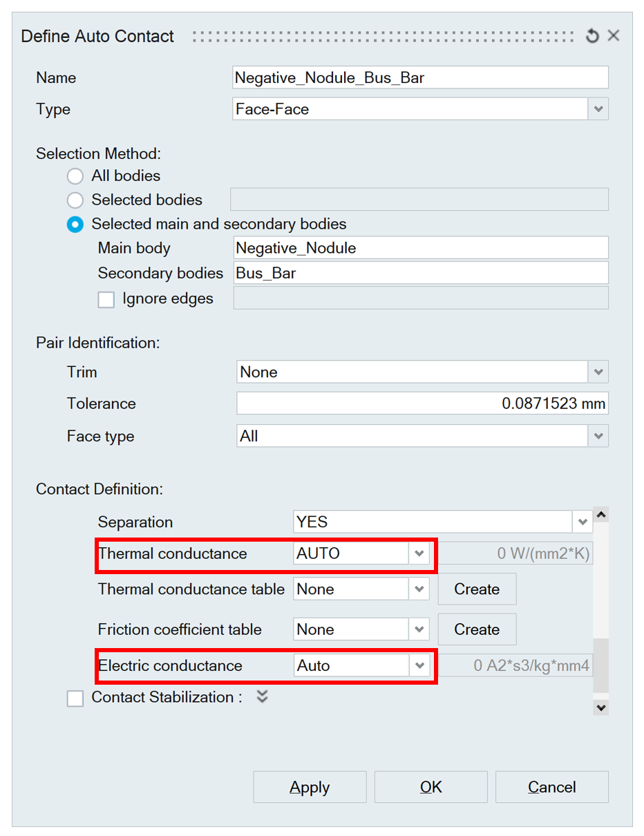
Task: Open the Thermal conductance AUTO dropdown
Action: coord(419,553)
